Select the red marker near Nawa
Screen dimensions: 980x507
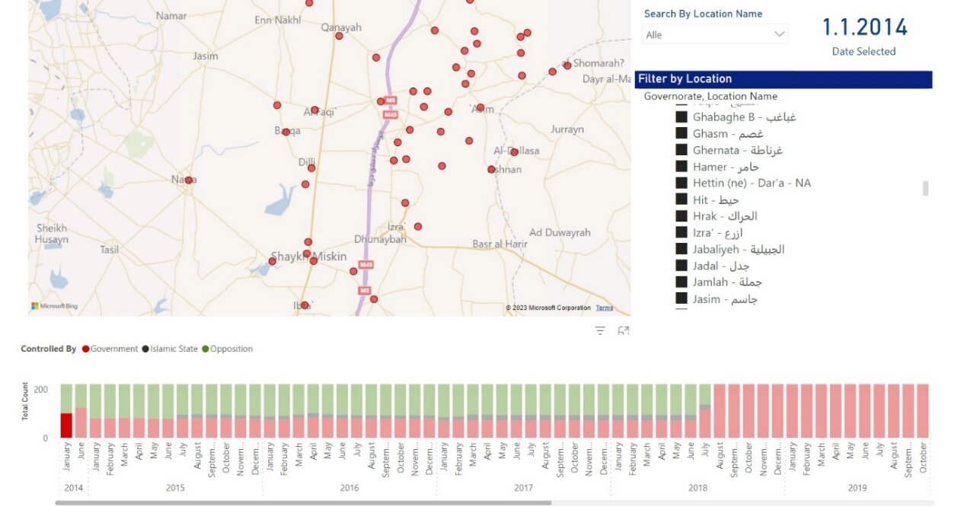click(x=188, y=180)
